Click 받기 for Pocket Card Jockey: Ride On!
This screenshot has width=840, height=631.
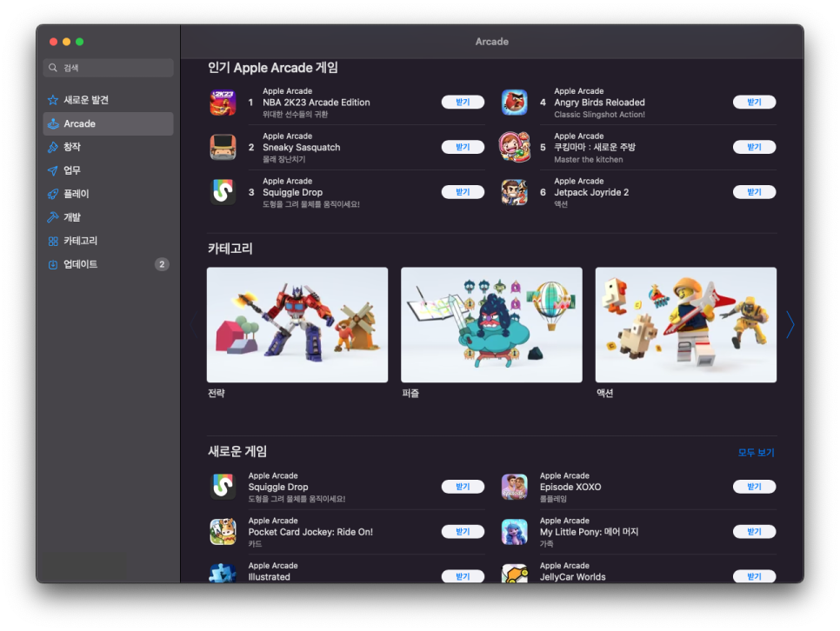(463, 532)
